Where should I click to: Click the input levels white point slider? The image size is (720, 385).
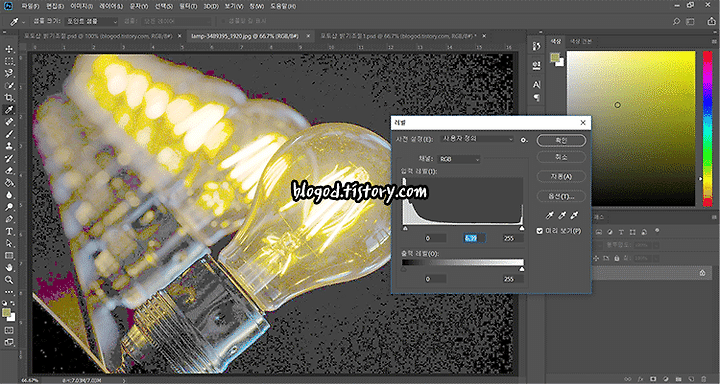click(522, 228)
